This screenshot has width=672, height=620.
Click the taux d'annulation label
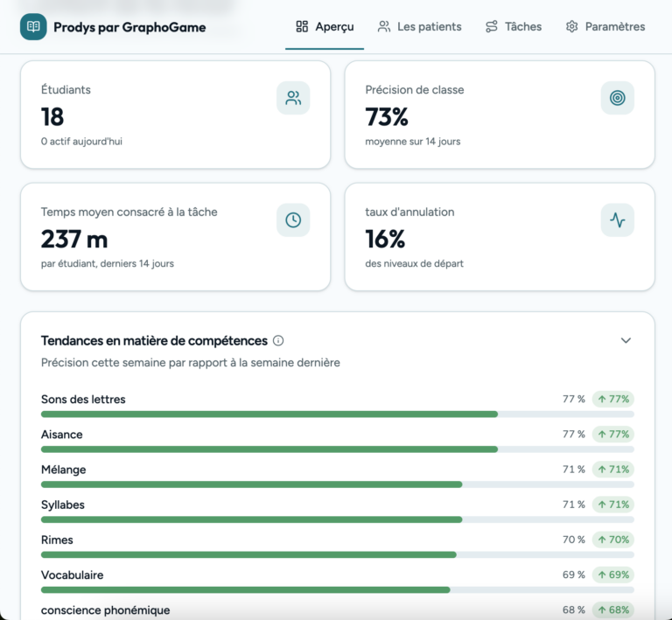point(409,212)
